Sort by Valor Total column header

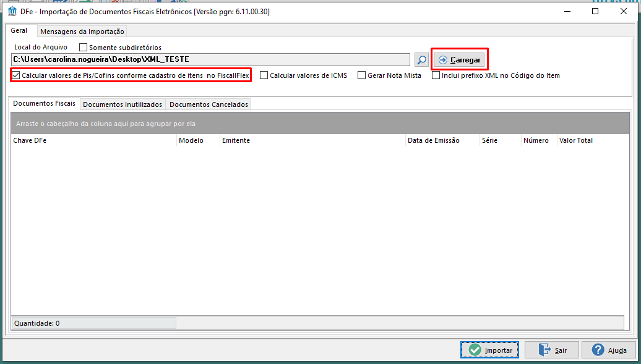pyautogui.click(x=593, y=140)
